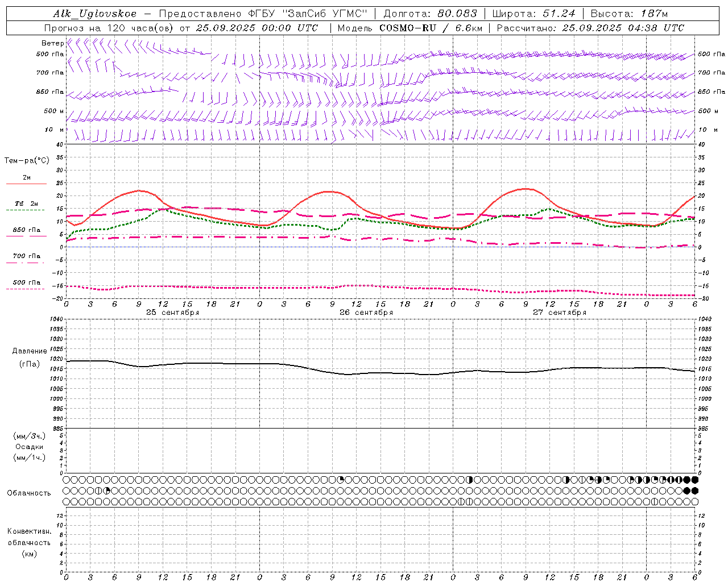Select the Td 2м dew point legend label
The image size is (728, 582).
click(x=26, y=203)
